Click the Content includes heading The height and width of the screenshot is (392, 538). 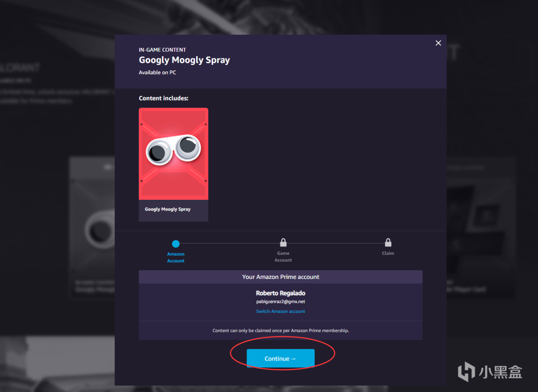pyautogui.click(x=164, y=98)
